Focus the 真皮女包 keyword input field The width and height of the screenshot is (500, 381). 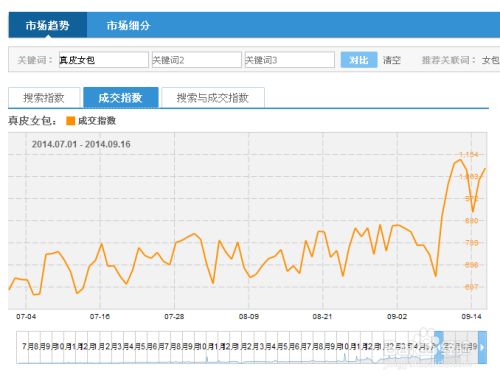(104, 60)
